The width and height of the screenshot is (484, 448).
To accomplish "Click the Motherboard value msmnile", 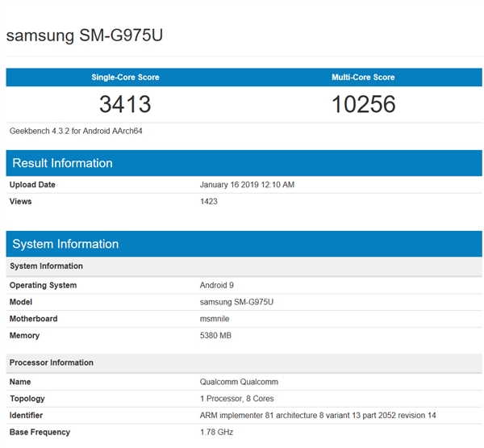I will pyautogui.click(x=215, y=319).
